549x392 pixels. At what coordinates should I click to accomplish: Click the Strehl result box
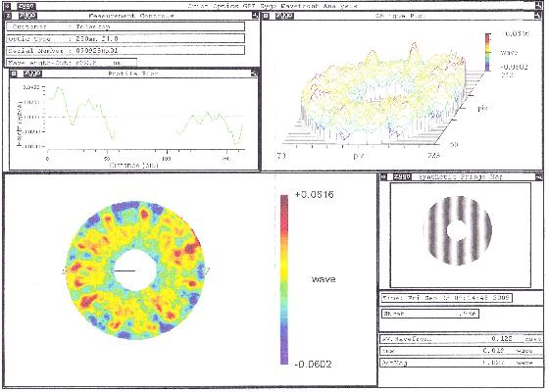(x=430, y=314)
